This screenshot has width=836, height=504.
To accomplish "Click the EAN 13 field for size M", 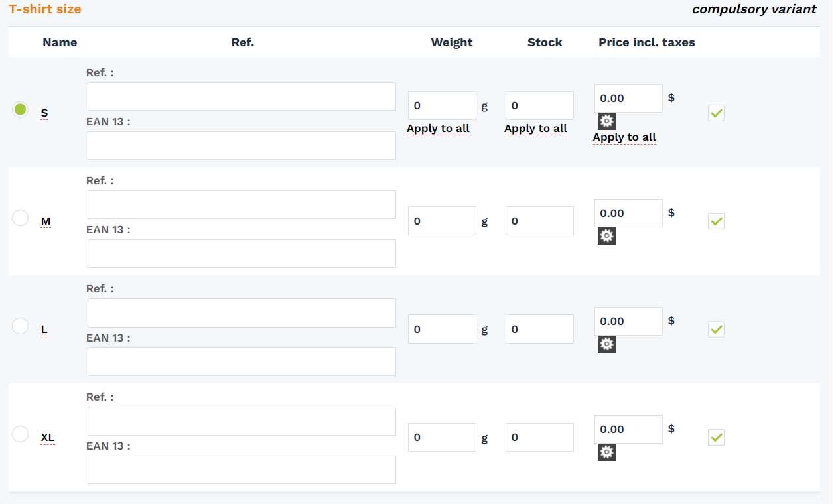I will pyautogui.click(x=242, y=254).
